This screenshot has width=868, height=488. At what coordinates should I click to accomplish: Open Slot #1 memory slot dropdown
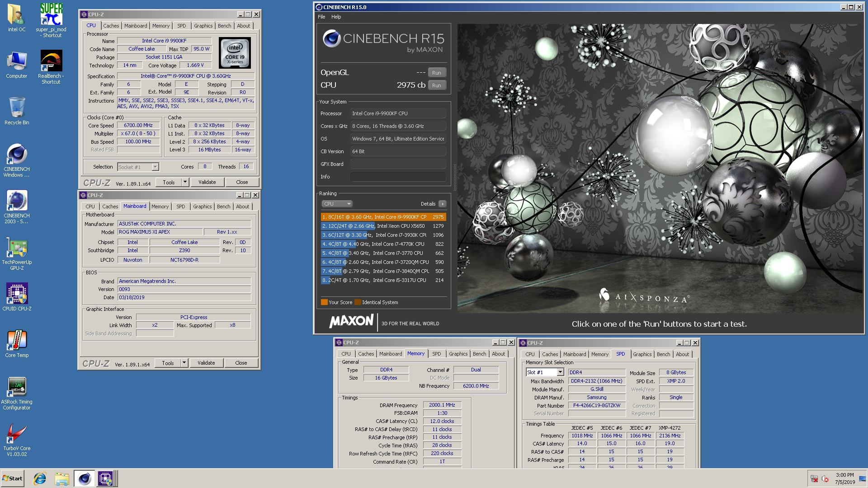tap(545, 372)
